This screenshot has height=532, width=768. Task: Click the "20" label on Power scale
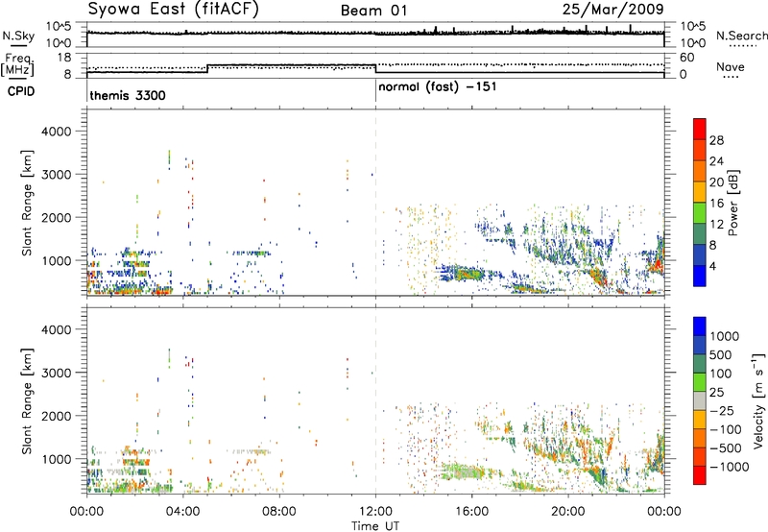[716, 182]
